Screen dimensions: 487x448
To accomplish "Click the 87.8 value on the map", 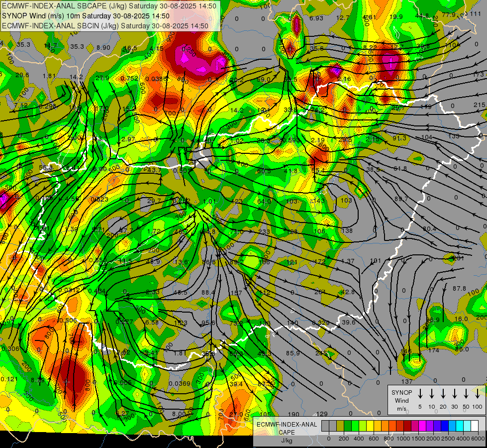I will [x=459, y=289].
